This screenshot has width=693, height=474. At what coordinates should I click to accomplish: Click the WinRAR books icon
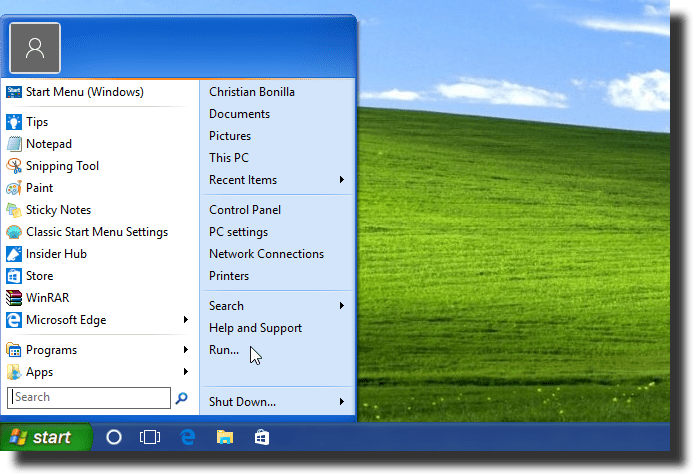click(14, 298)
